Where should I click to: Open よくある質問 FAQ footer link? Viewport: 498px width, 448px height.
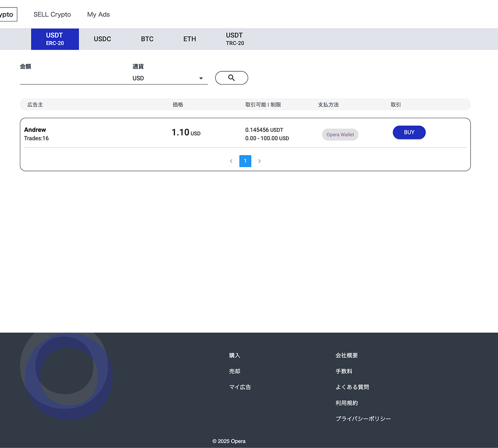(352, 387)
